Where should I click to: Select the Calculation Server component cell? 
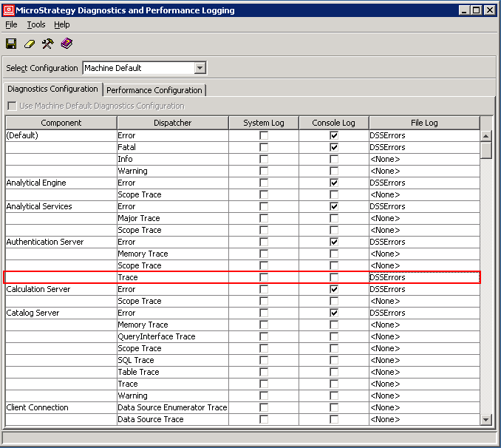(61, 289)
